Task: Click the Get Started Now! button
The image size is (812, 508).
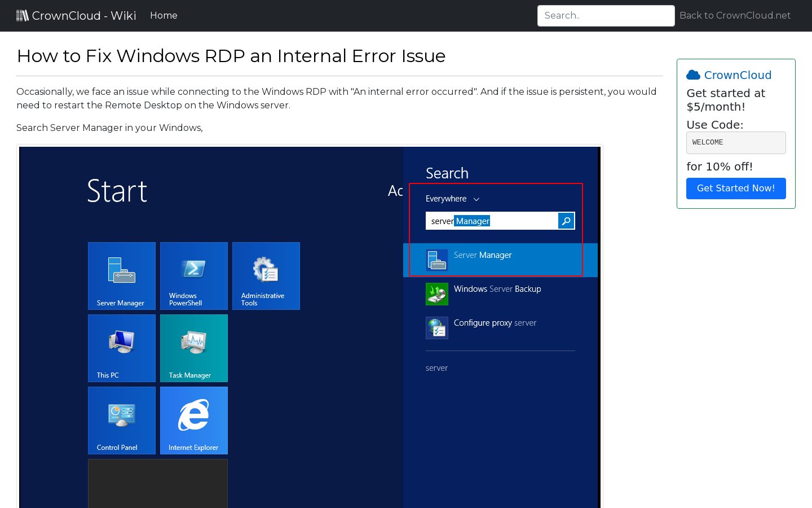Action: click(x=736, y=189)
